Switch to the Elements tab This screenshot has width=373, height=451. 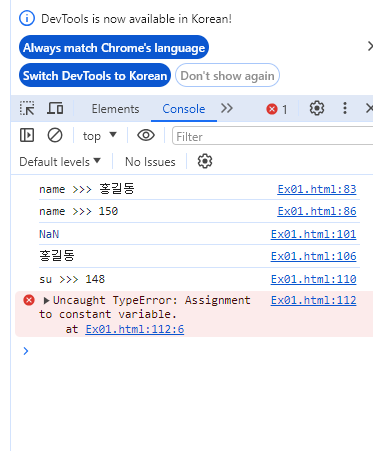115,109
